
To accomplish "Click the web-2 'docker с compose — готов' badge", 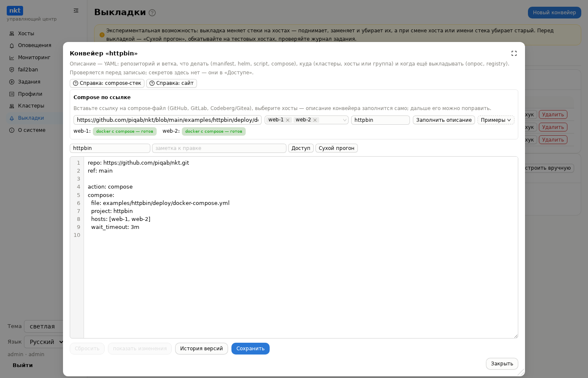I will coord(214,131).
